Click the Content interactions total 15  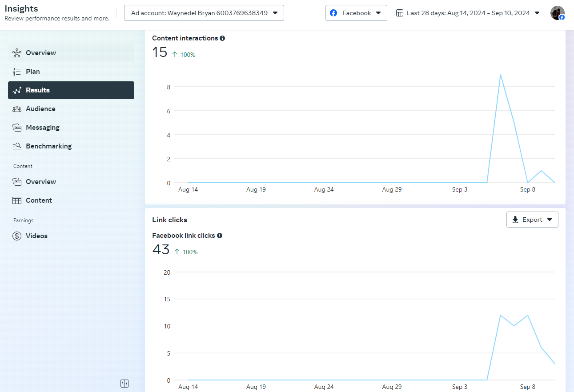(x=160, y=52)
